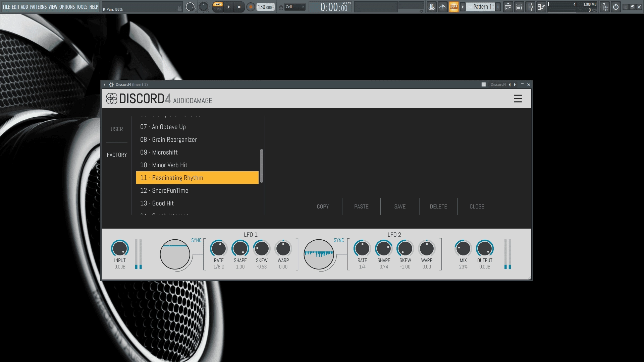Open the Pattern 1 selector
The image size is (644, 362).
[480, 7]
